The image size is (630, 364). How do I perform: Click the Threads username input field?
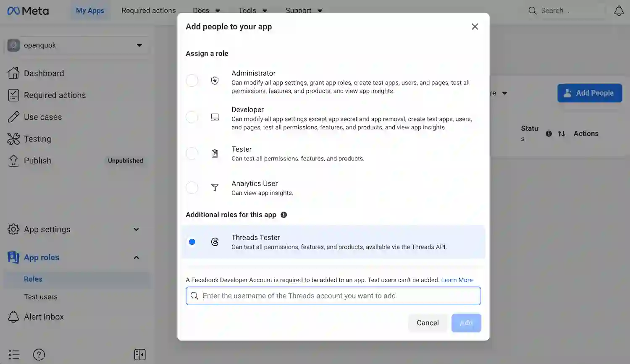click(333, 296)
